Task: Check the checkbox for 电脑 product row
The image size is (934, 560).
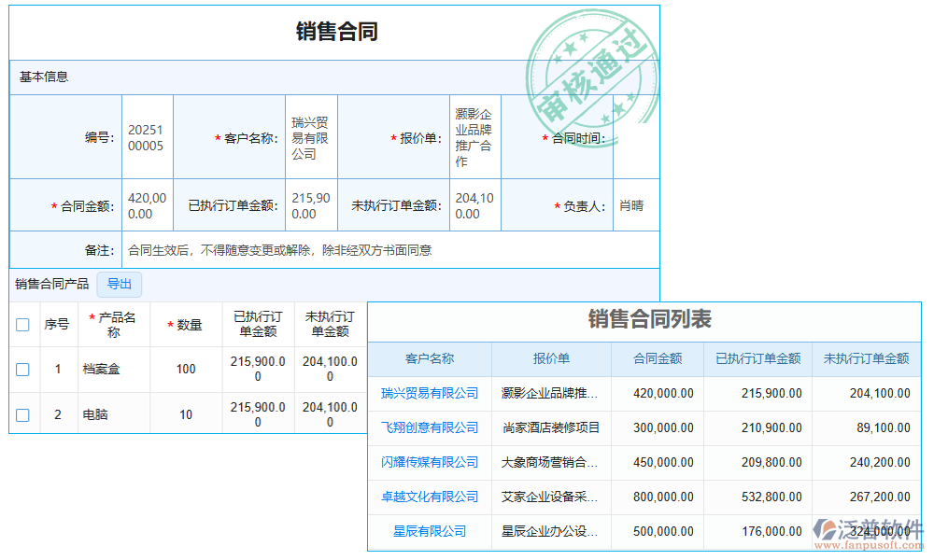Action: [22, 413]
